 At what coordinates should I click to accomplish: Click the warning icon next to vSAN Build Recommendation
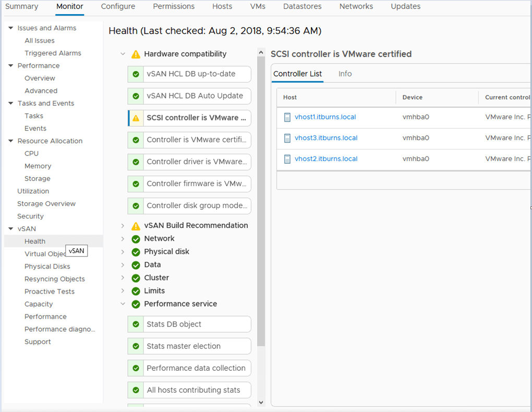tap(136, 225)
